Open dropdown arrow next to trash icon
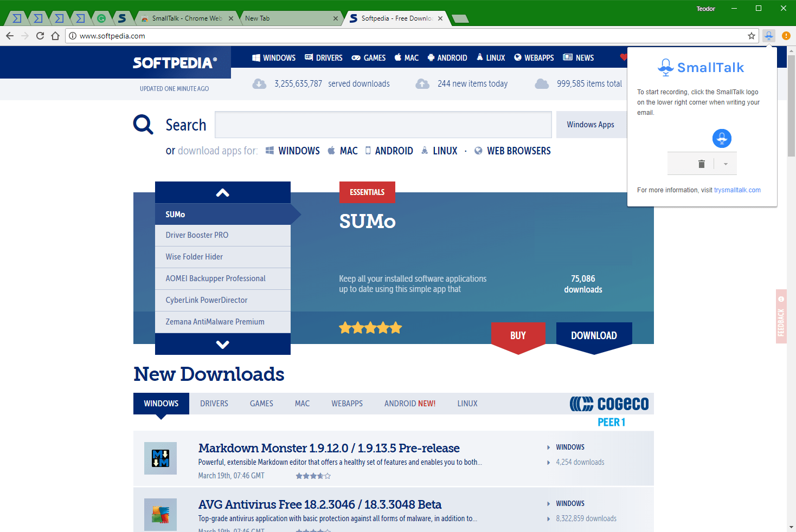Viewport: 796px width, 532px height. pos(726,164)
